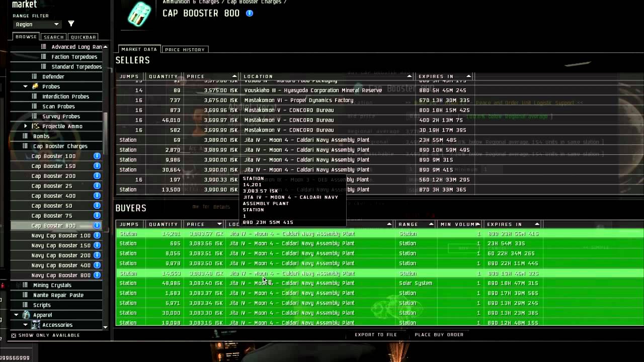
Task: Switch to the Market Data tab
Action: click(139, 49)
